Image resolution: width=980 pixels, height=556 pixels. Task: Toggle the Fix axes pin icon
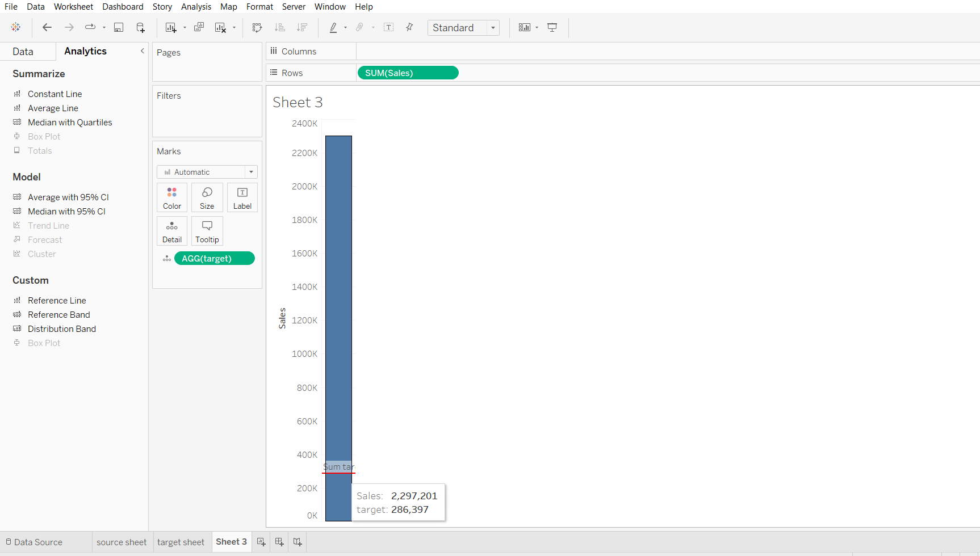[409, 27]
